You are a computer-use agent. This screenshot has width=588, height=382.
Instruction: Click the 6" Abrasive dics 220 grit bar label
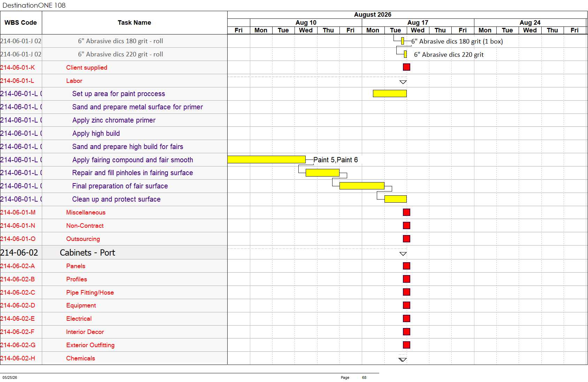coord(449,55)
